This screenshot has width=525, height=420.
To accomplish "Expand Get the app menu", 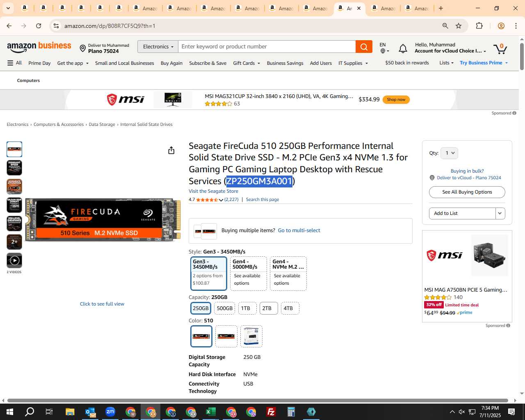I will (x=73, y=63).
